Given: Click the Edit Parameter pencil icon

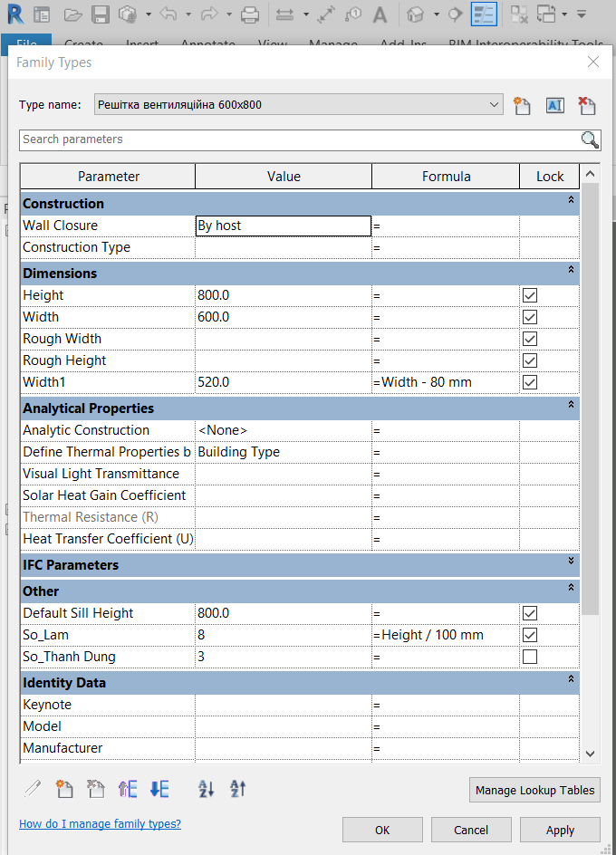Looking at the screenshot, I should tap(33, 789).
